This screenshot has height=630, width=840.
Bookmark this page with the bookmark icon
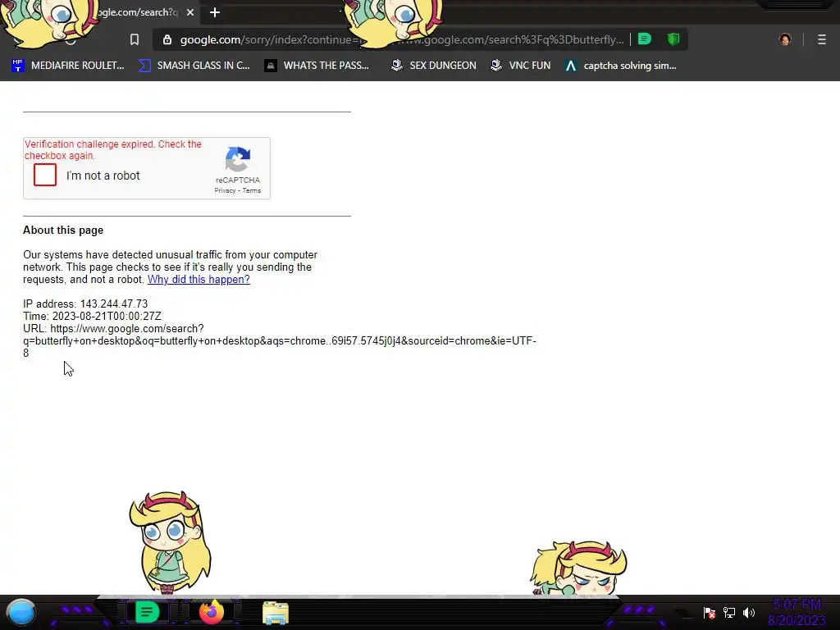click(135, 39)
